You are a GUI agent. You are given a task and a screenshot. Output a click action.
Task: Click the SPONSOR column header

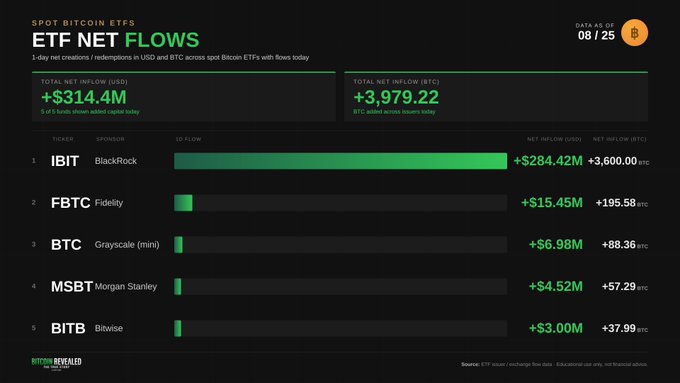(110, 139)
